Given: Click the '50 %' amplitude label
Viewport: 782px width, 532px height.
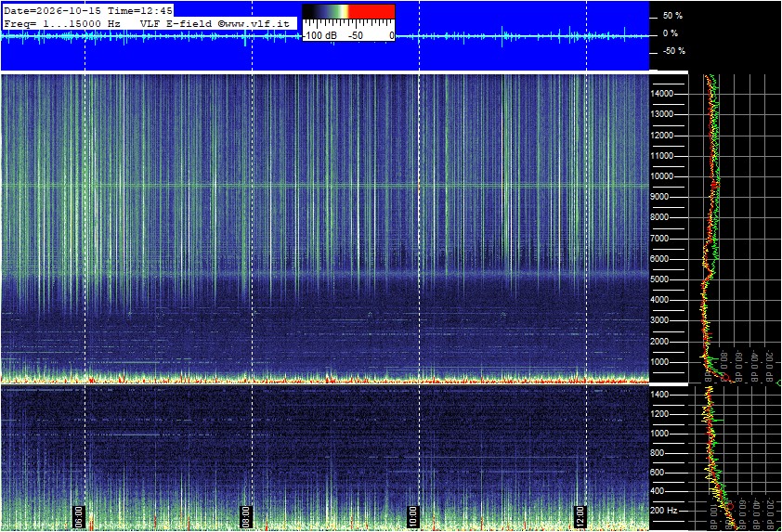Looking at the screenshot, I should [672, 16].
